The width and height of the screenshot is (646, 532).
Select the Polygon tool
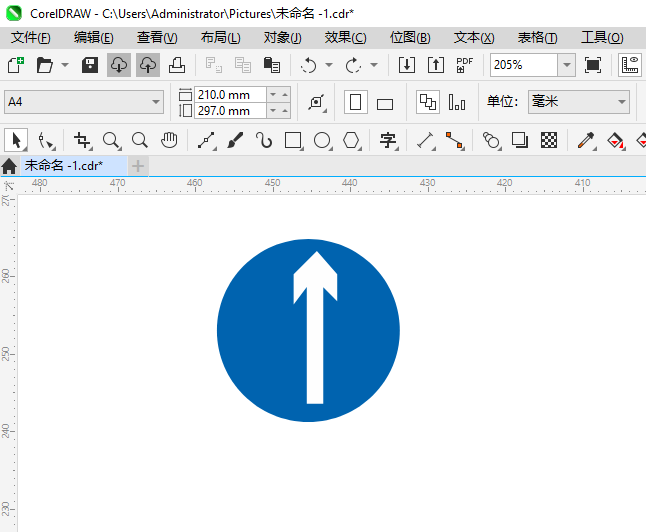(351, 141)
